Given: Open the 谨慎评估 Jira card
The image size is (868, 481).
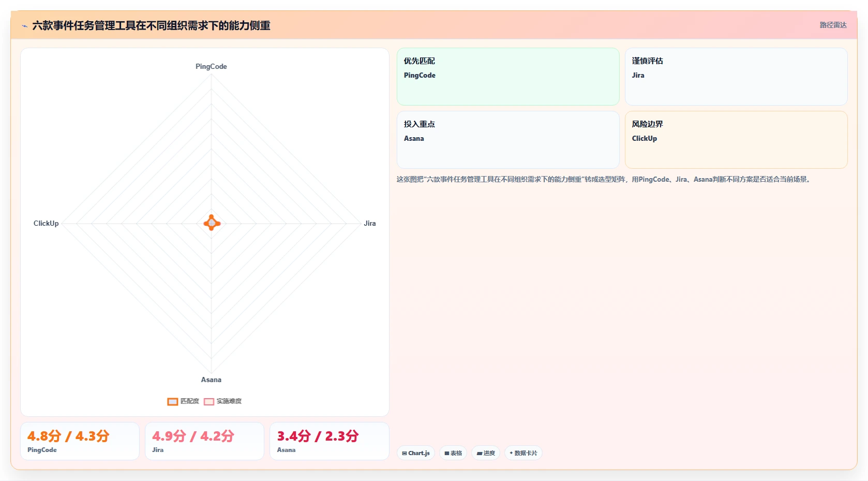Looking at the screenshot, I should point(736,77).
